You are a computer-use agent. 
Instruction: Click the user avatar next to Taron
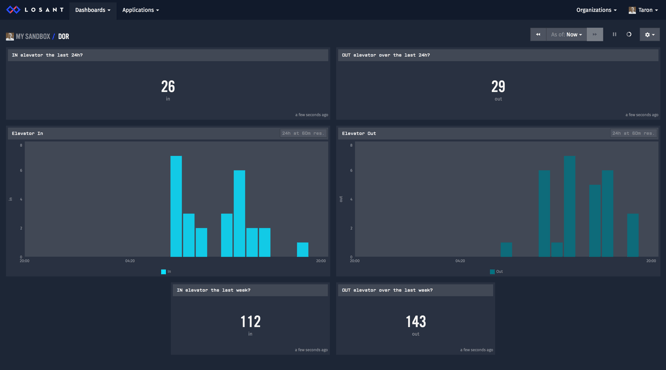(x=632, y=10)
